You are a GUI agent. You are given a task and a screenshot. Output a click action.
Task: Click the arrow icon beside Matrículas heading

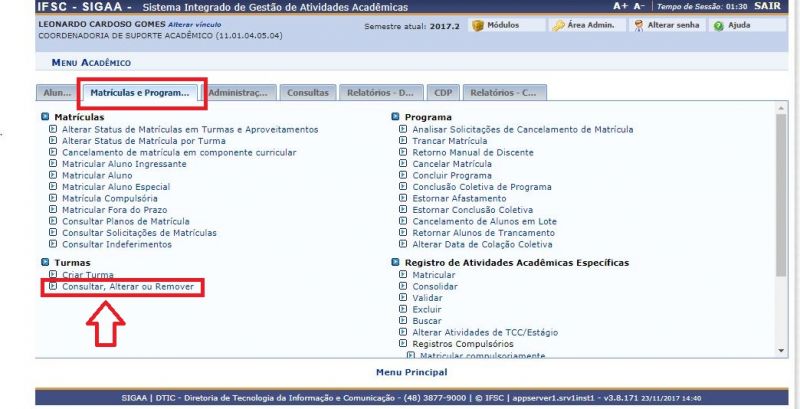pyautogui.click(x=46, y=117)
